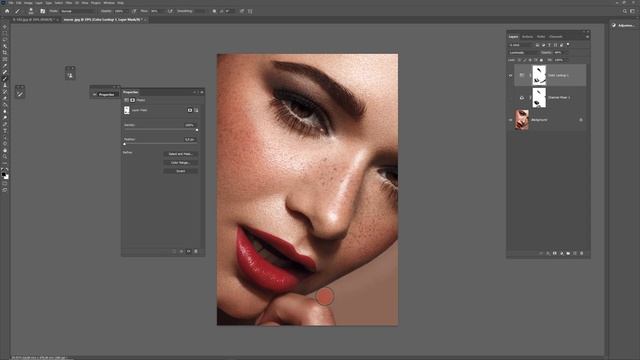
Task: Add new adjustment layer icon
Action: [x=562, y=253]
